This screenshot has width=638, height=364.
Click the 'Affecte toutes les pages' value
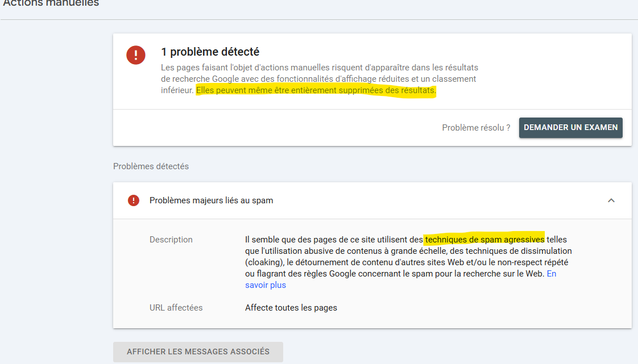click(291, 308)
